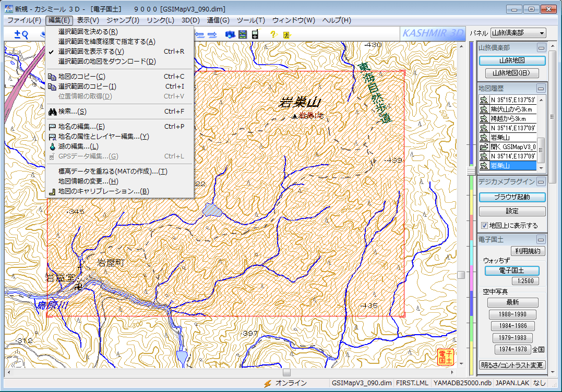Click the folder icon beside 開く GSIMapV3_0
Image resolution: width=562 pixels, height=392 pixels.
click(484, 147)
